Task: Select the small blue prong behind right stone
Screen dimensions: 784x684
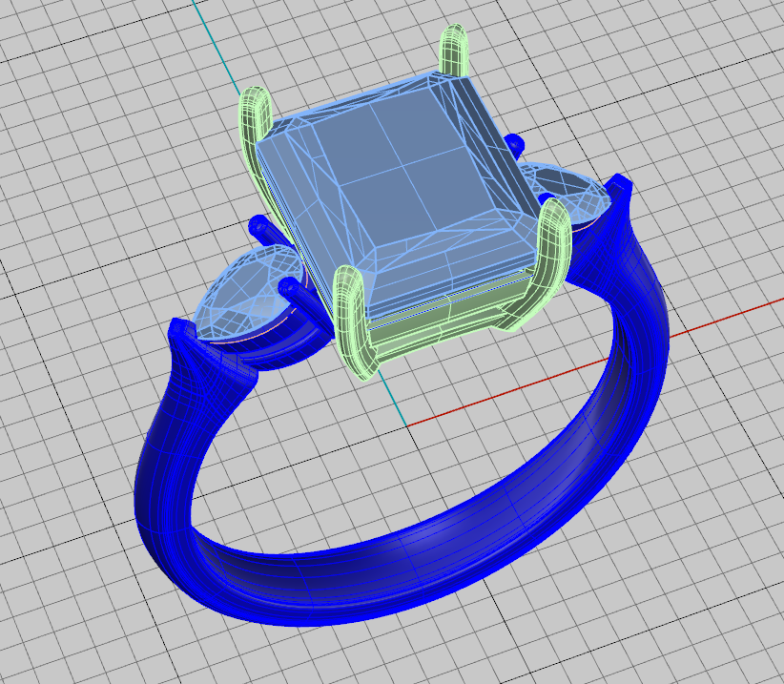Action: pyautogui.click(x=514, y=143)
